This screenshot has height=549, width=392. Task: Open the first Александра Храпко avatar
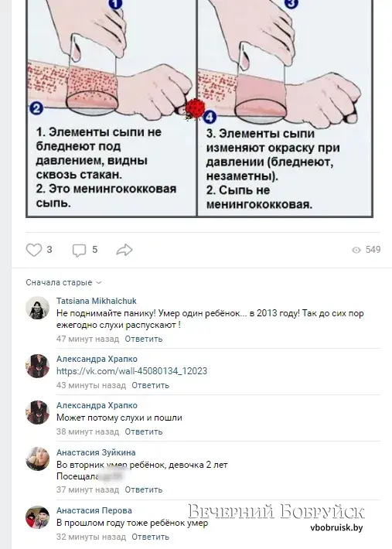point(37,366)
